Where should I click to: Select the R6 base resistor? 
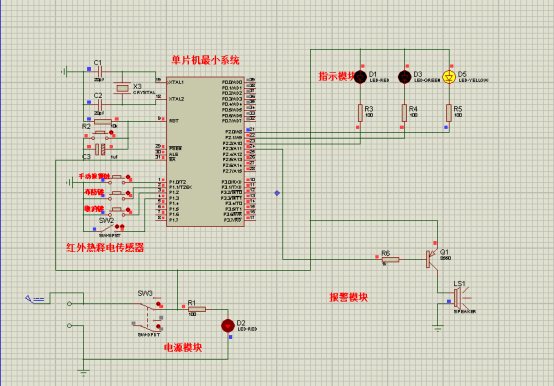click(x=390, y=260)
